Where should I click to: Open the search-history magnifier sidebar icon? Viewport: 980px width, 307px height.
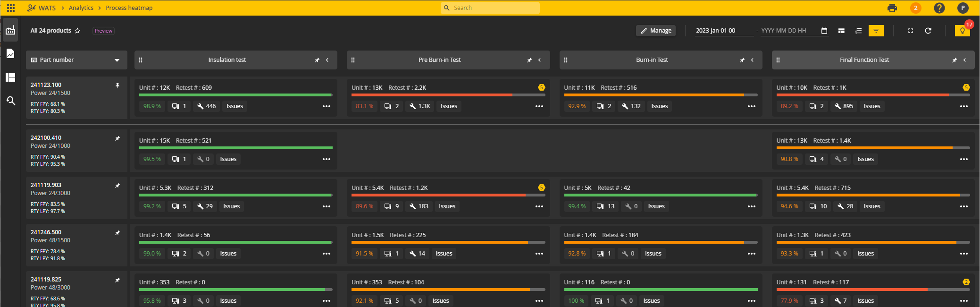pyautogui.click(x=10, y=101)
